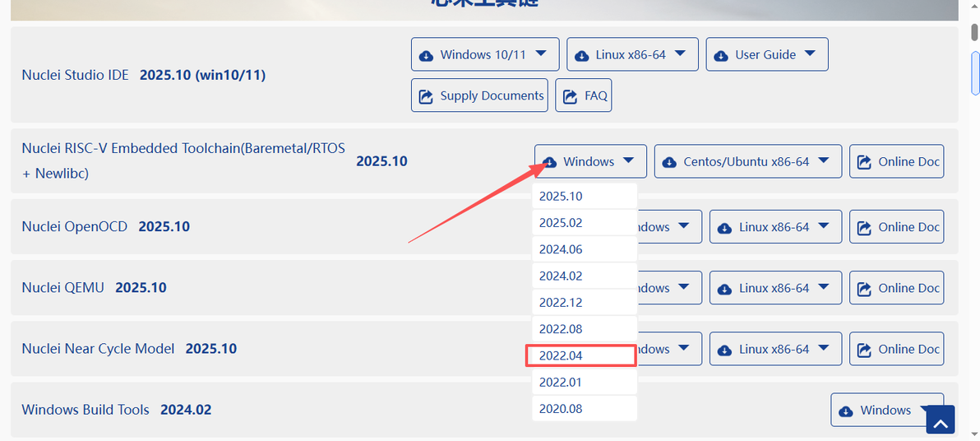980x441 pixels.
Task: Click the Nuclei Studio IDE product name
Action: click(75, 75)
